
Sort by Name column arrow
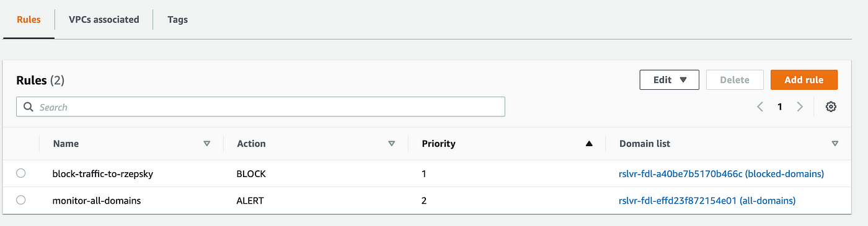click(x=207, y=144)
